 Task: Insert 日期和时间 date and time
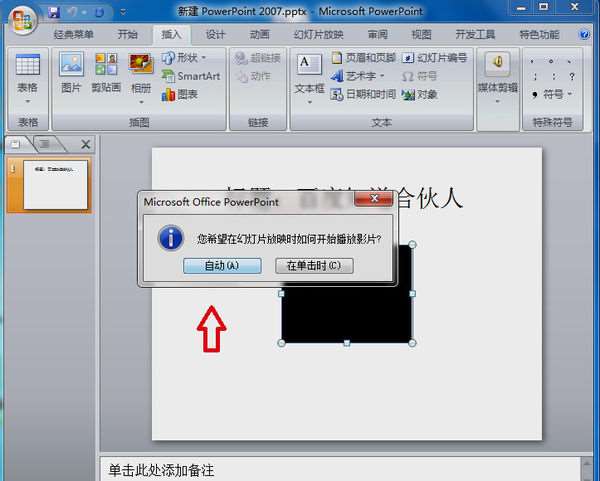tap(363, 94)
